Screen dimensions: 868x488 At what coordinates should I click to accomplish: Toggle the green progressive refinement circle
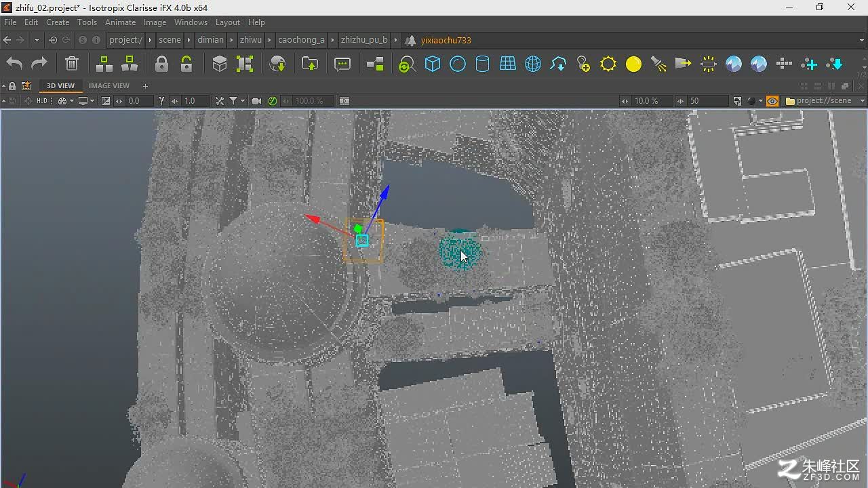click(273, 100)
